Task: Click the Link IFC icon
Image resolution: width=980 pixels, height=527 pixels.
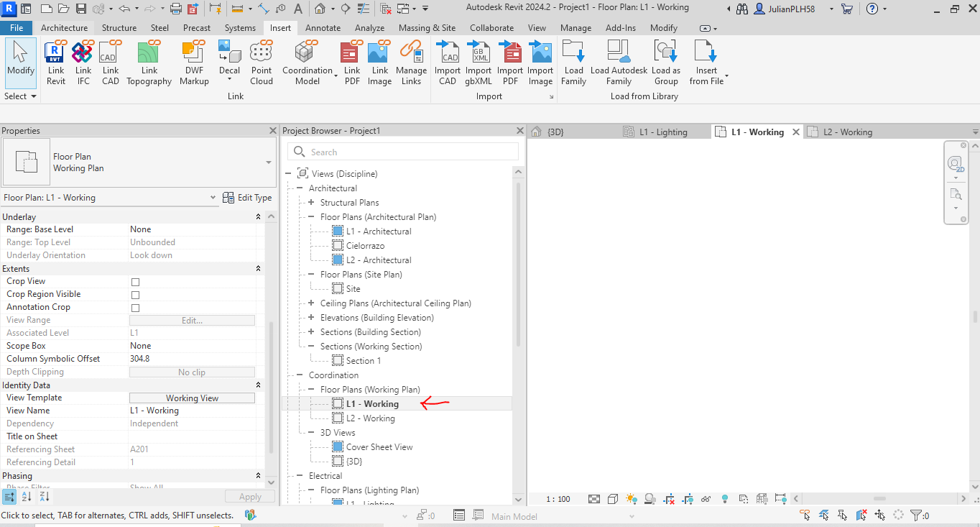Action: pyautogui.click(x=83, y=63)
